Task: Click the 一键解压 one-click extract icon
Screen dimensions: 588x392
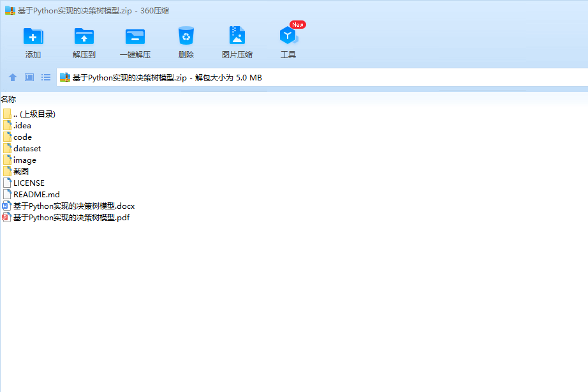Action: 135,37
